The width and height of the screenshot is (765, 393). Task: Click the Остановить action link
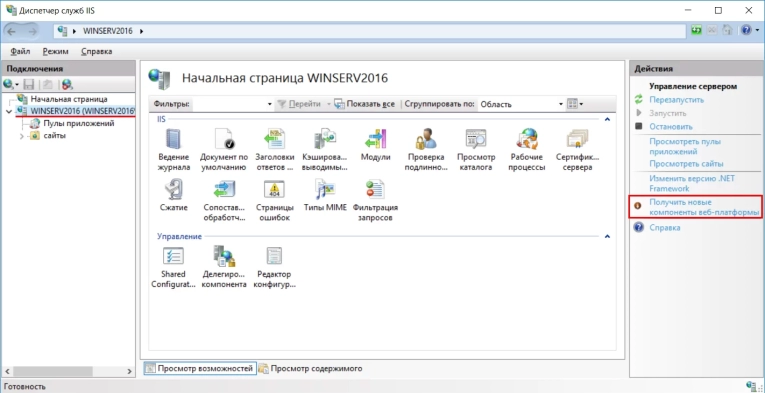[x=671, y=127]
